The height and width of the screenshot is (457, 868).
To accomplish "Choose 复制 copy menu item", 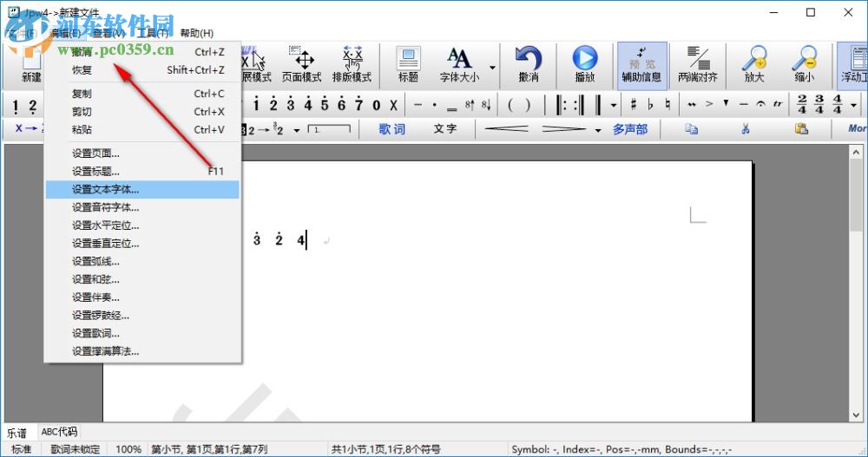I will coord(142,94).
